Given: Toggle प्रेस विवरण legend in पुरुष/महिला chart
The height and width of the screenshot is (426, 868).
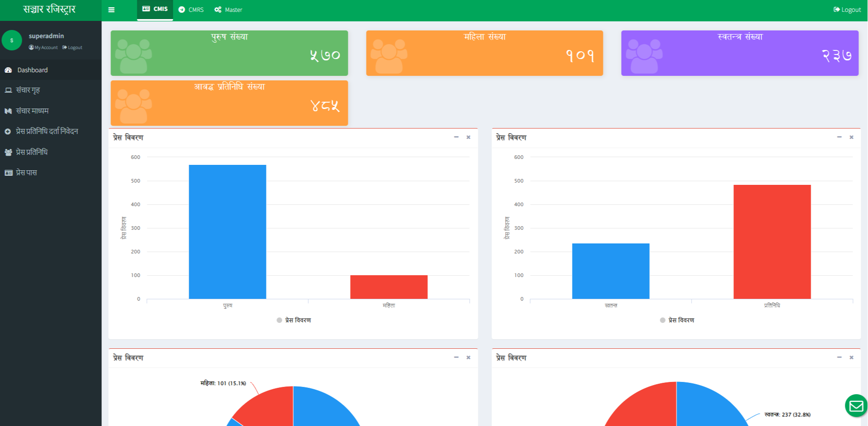Looking at the screenshot, I should (294, 320).
